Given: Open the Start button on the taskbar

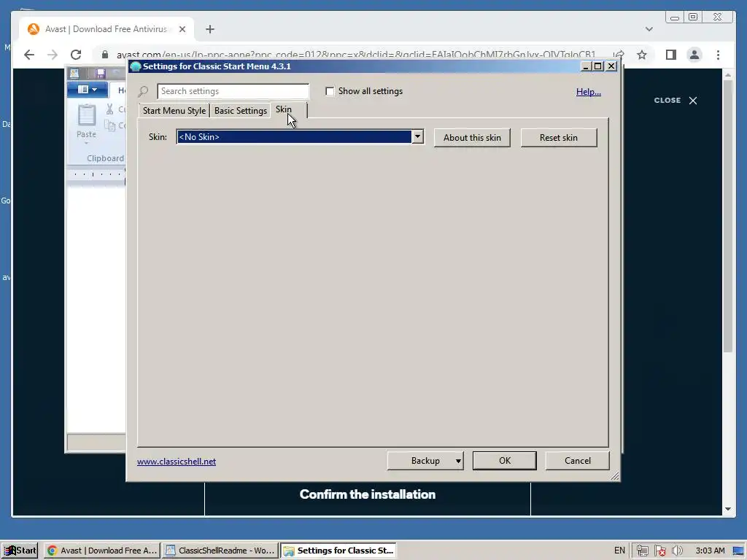Looking at the screenshot, I should click(x=20, y=551).
